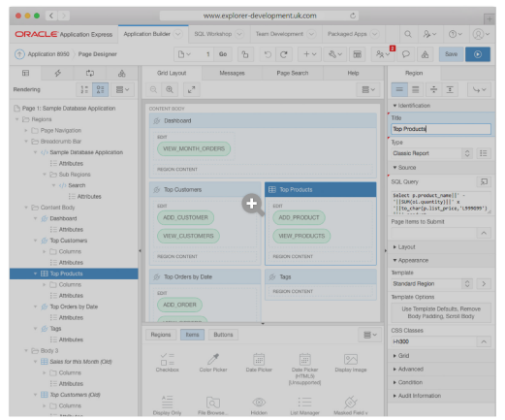Switch to the Processing tab icon
Screen dimensions: 505x420
coord(90,73)
